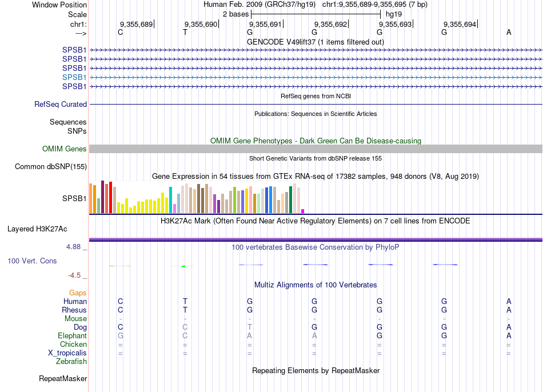Screen dimensions: 543x392
Task: Click the dark green GTEx expression bar
Action: click(290, 199)
